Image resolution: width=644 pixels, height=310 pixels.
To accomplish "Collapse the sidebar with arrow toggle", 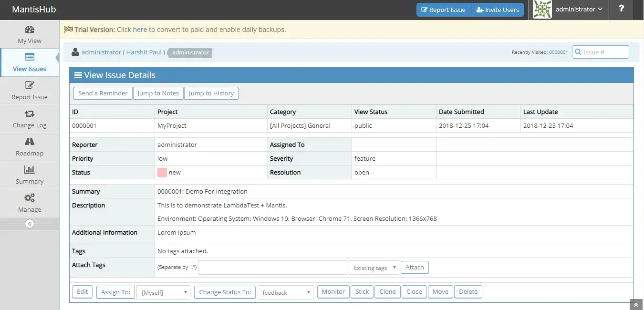I will [30, 224].
